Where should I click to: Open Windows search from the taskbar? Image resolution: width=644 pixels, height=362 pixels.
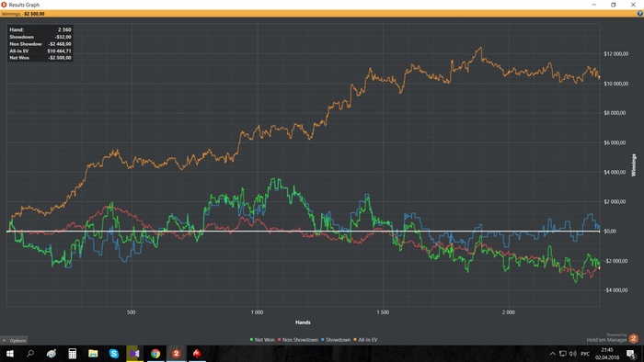[30, 354]
